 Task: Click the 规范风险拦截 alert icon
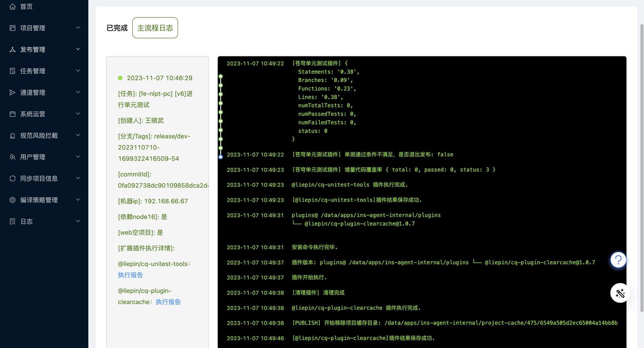pos(13,135)
